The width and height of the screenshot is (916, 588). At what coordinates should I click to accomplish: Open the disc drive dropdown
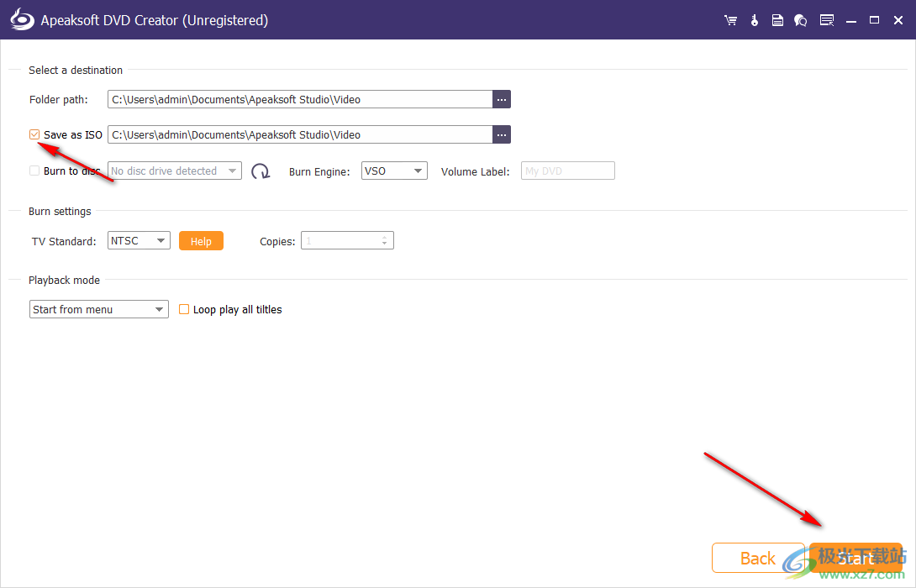click(175, 171)
